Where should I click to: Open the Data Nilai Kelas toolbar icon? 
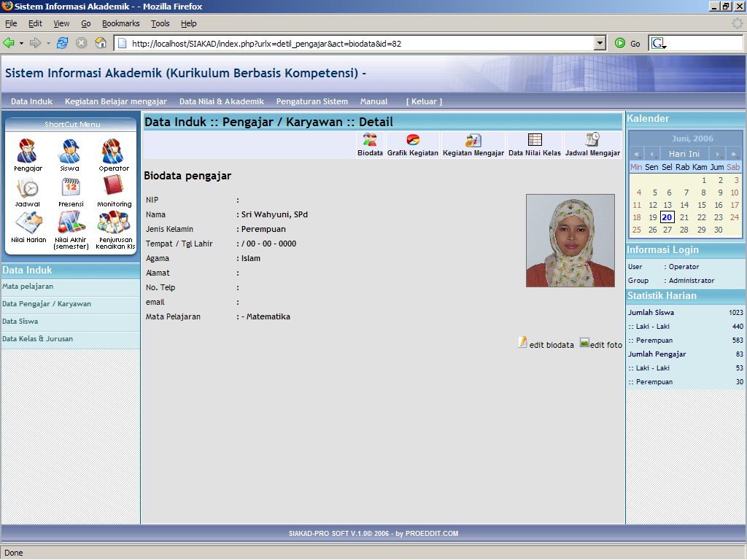(536, 143)
